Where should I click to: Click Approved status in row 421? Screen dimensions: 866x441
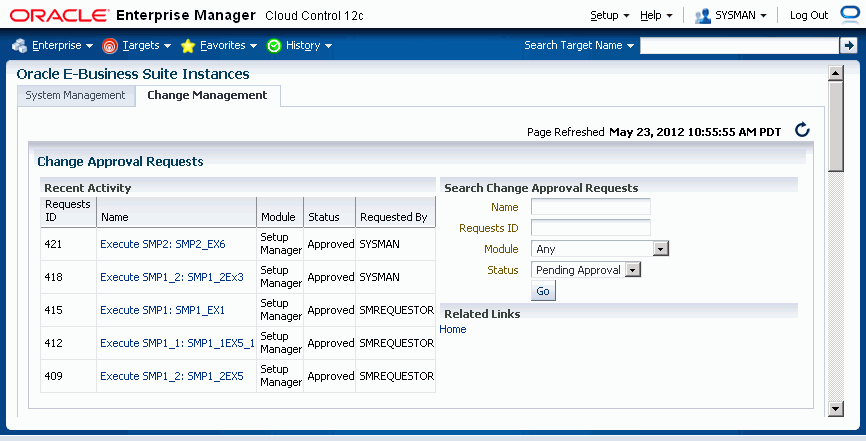click(330, 244)
